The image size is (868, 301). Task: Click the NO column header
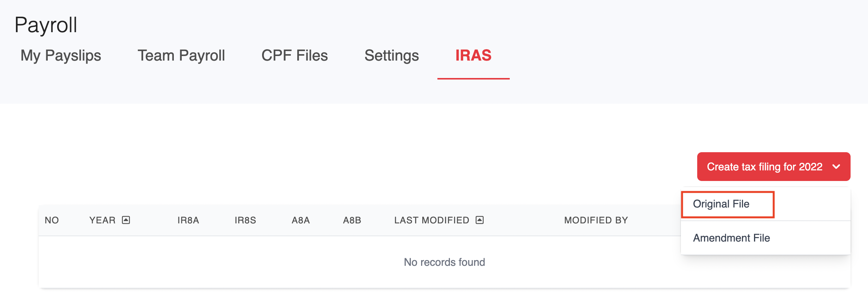(x=52, y=220)
